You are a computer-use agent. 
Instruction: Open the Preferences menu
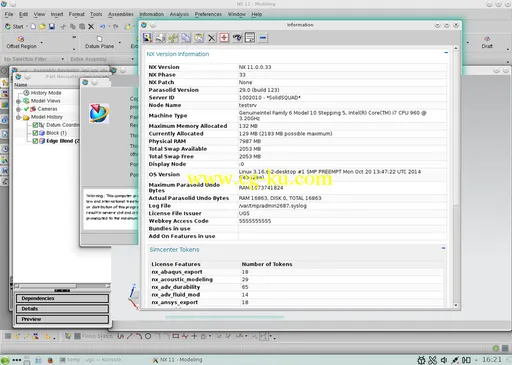[x=208, y=14]
